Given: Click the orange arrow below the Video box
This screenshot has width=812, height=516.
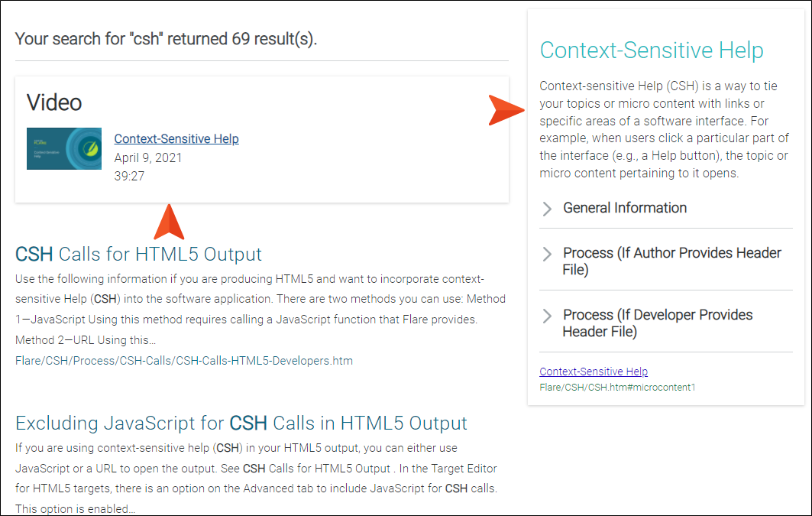Looking at the screenshot, I should pos(169,222).
